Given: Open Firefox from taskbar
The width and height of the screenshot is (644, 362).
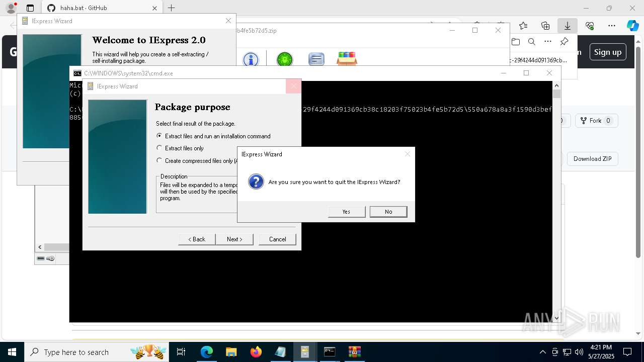Looking at the screenshot, I should point(256,352).
